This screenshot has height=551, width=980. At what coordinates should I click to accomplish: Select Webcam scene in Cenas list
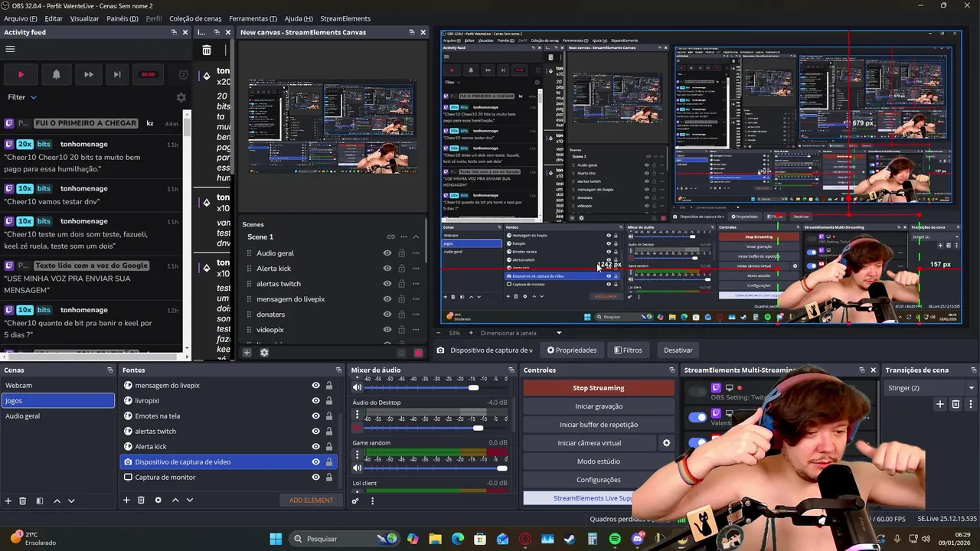point(57,386)
